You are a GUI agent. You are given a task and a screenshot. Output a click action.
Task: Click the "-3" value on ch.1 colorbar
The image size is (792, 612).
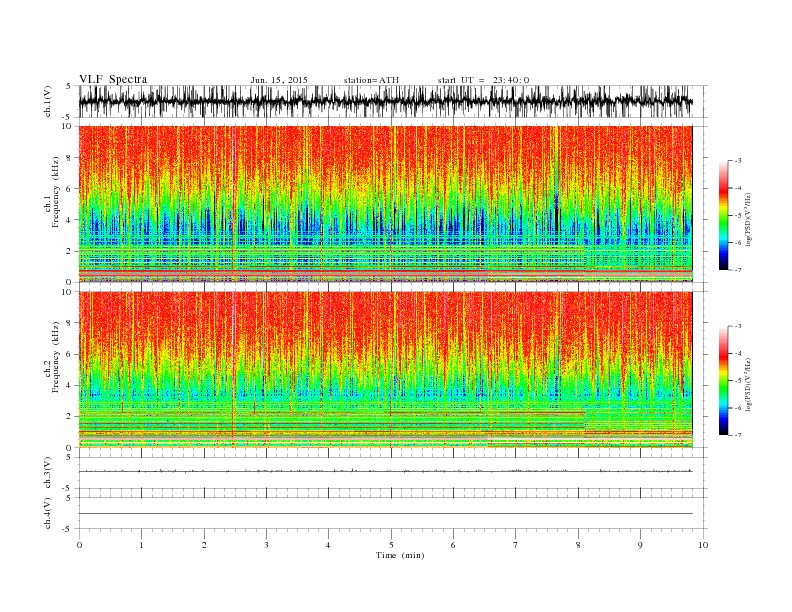tap(737, 161)
